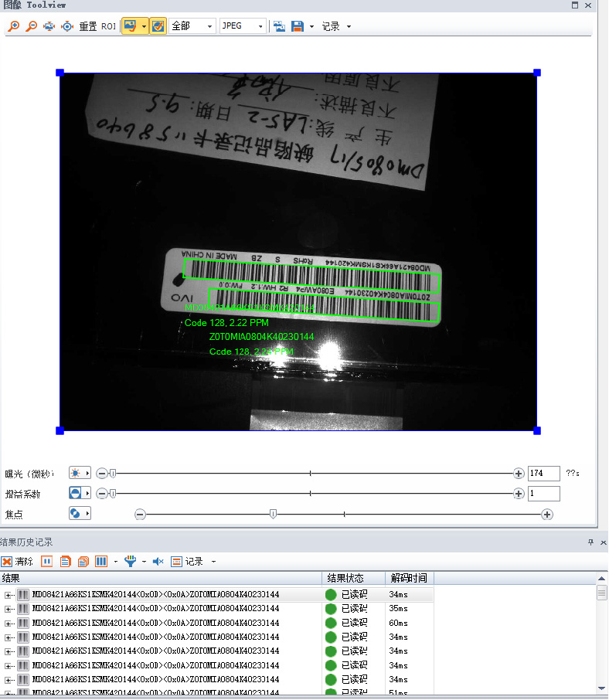Toggle the mute speaker icon
Viewport: 609px width, 700px height.
click(158, 561)
